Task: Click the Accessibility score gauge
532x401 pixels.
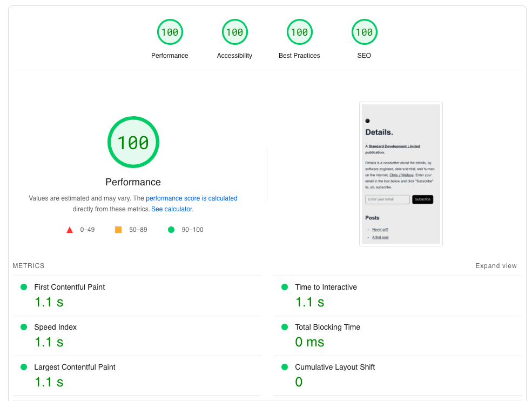Action: (235, 32)
